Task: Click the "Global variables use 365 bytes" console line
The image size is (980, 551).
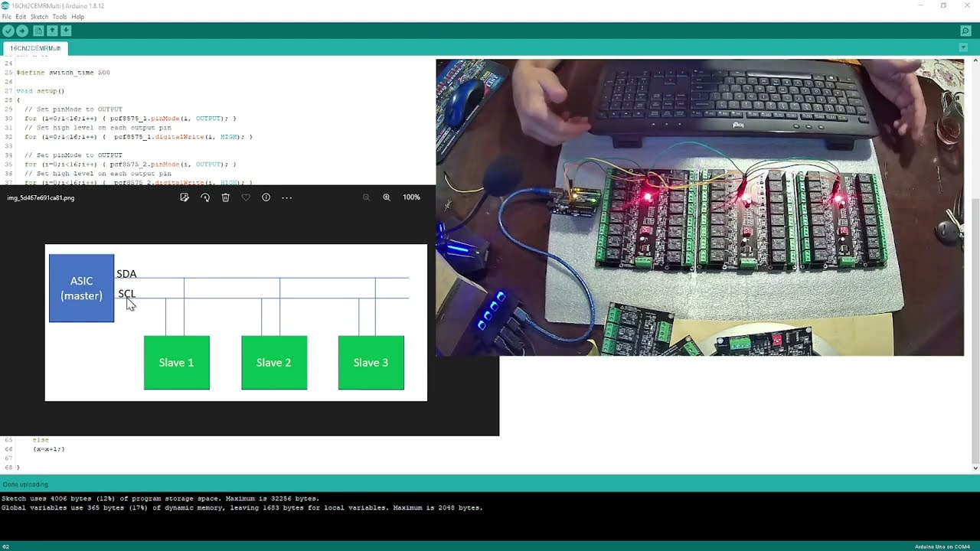Action: point(242,507)
